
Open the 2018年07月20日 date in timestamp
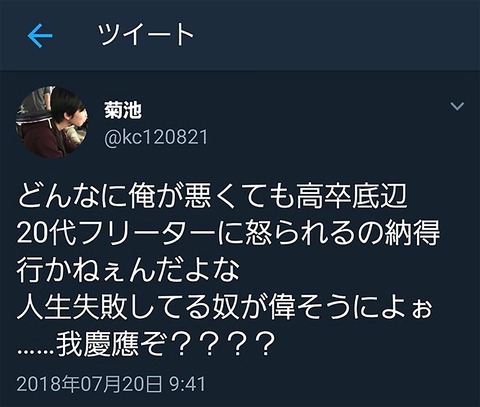tap(89, 384)
